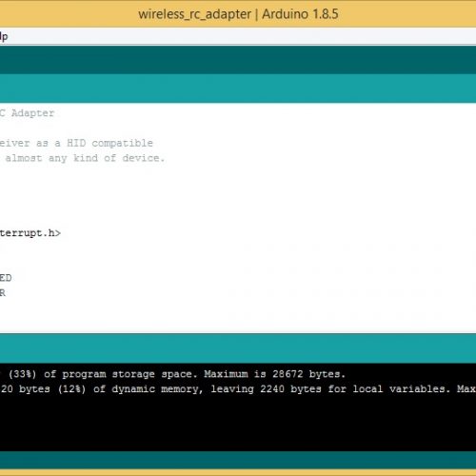Screen dimensions: 476x476
Task: Click the line ending with 'ED'
Action: coord(6,278)
